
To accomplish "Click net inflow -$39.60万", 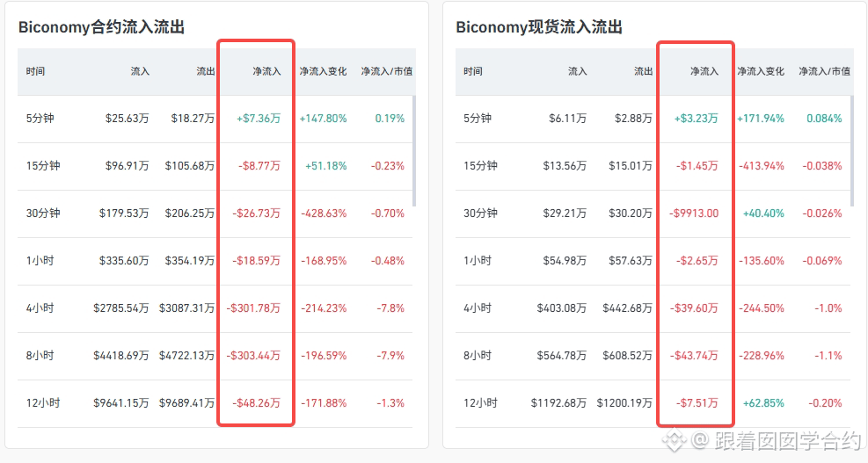I will click(x=694, y=308).
